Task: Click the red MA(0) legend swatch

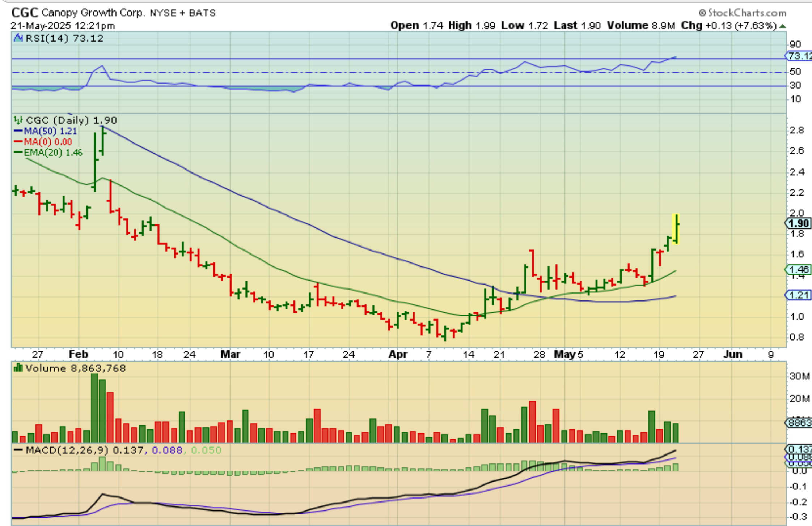Action: coord(18,142)
